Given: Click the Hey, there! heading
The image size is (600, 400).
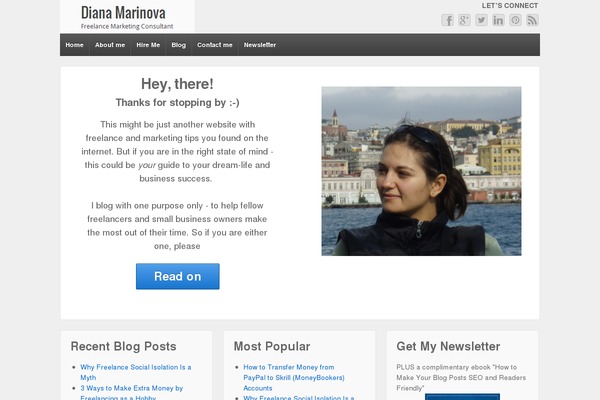Looking at the screenshot, I should click(177, 84).
